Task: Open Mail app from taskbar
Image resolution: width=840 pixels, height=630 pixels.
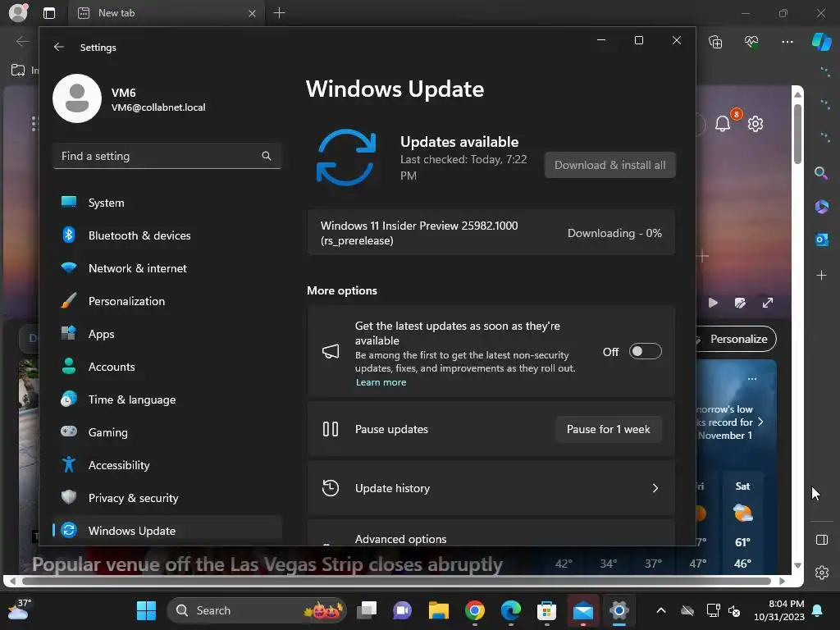Action: (583, 610)
